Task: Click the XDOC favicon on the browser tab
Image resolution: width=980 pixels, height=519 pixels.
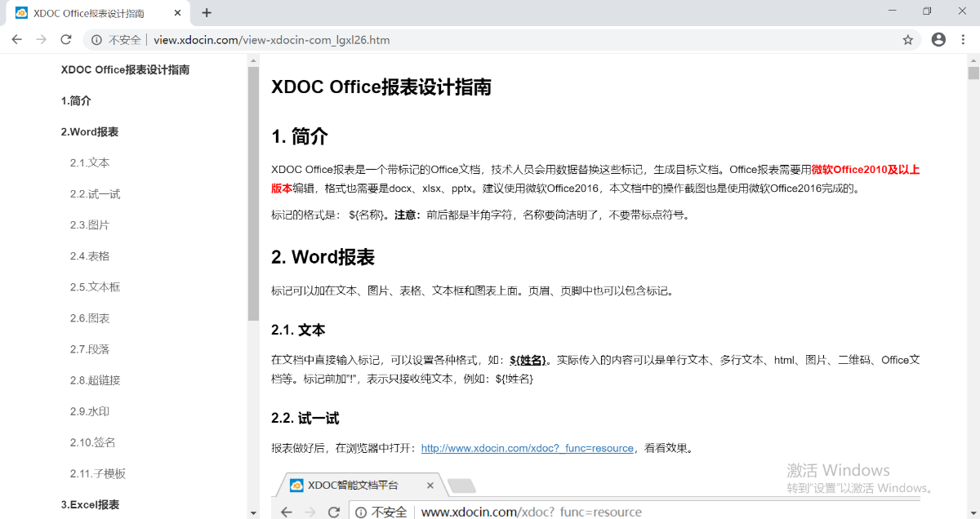Action: [x=21, y=12]
